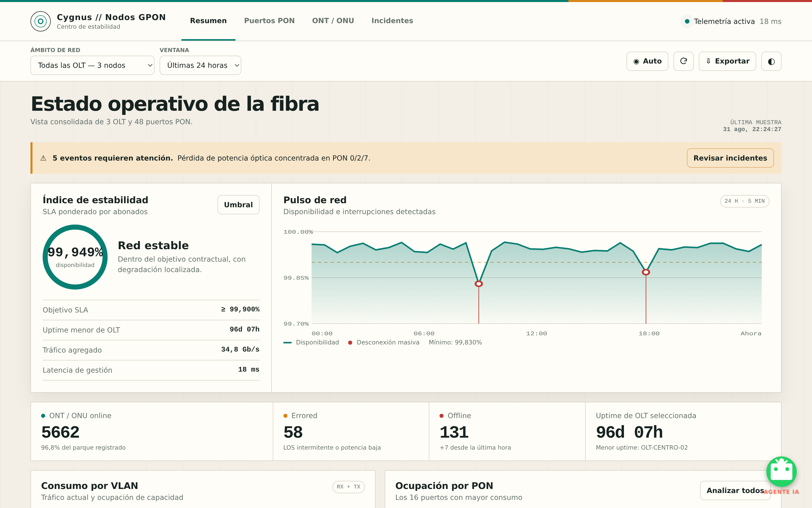Click the Ocupación por PON heading
The width and height of the screenshot is (812, 508).
(x=444, y=486)
